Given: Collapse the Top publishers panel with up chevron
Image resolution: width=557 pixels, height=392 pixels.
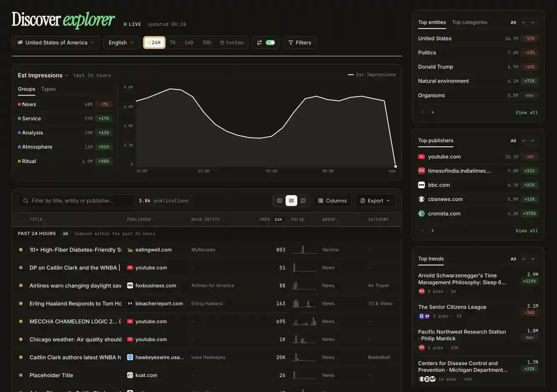Looking at the screenshot, I should (524, 141).
